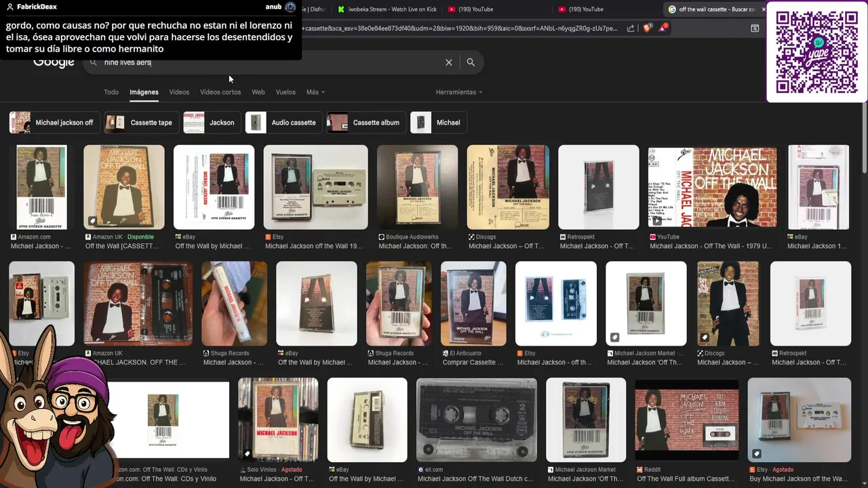This screenshot has width=868, height=488.
Task: Select the 'Michael jackson off' filter chip
Action: tap(55, 123)
